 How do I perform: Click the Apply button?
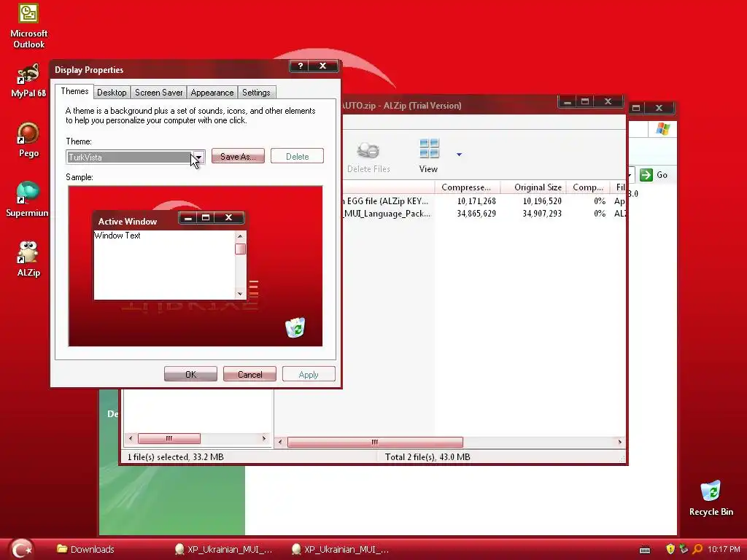click(x=309, y=374)
